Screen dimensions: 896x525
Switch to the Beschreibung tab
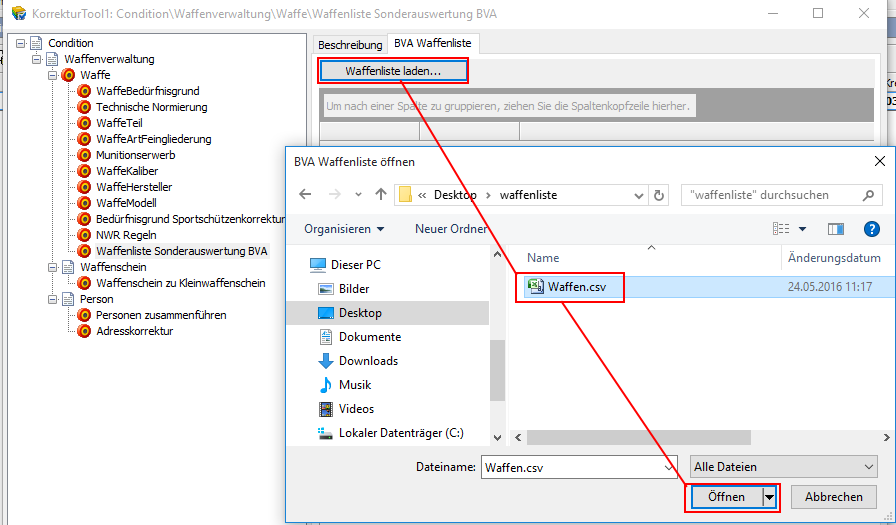click(350, 45)
